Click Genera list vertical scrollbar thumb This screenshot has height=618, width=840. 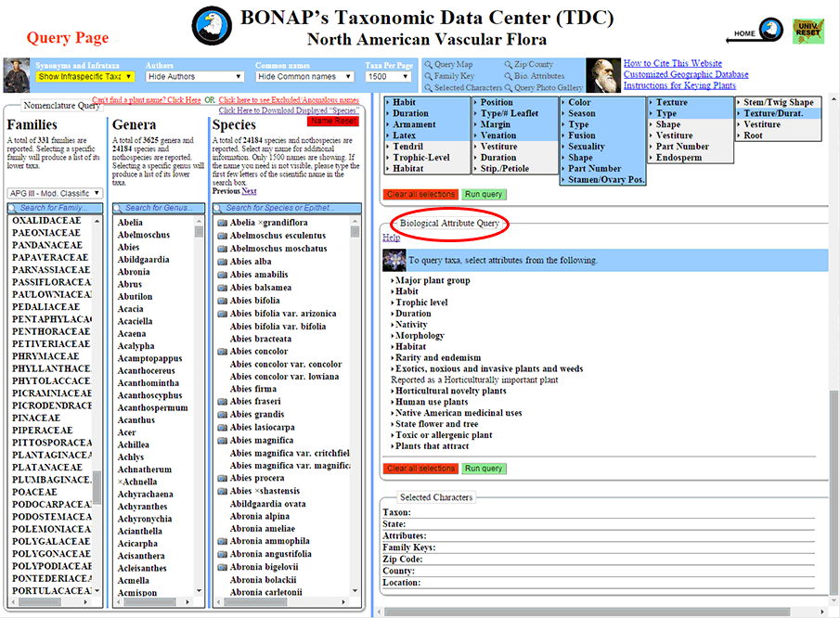pyautogui.click(x=199, y=231)
